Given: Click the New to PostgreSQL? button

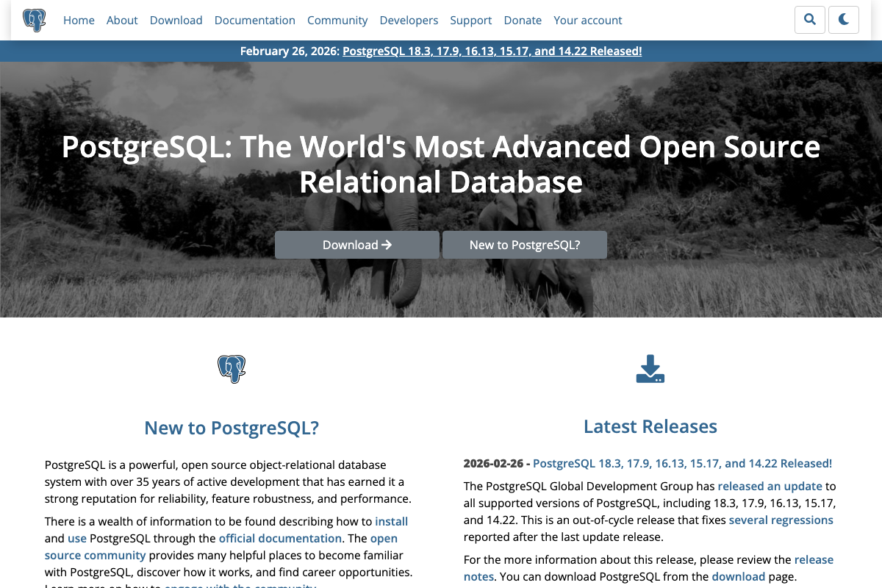Looking at the screenshot, I should pos(524,244).
